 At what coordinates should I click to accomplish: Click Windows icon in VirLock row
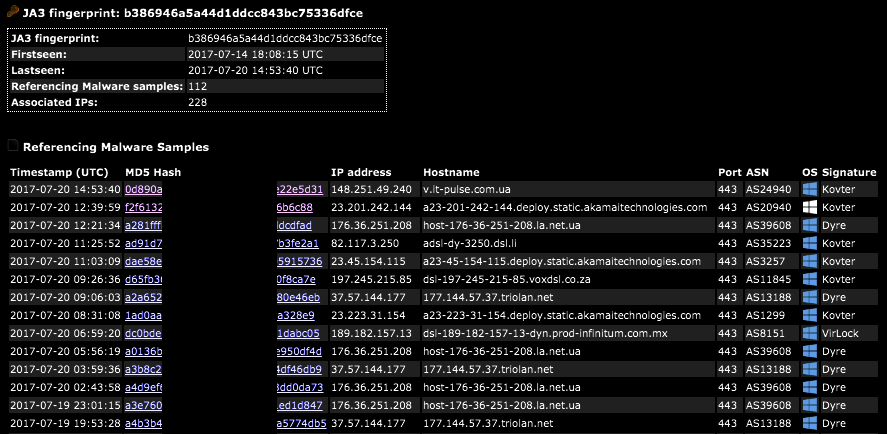(810, 333)
